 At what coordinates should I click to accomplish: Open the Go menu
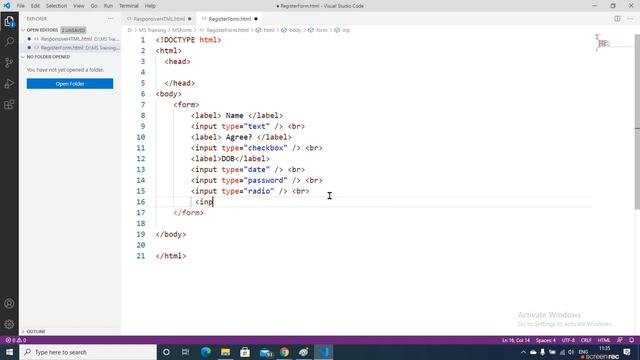[x=94, y=6]
